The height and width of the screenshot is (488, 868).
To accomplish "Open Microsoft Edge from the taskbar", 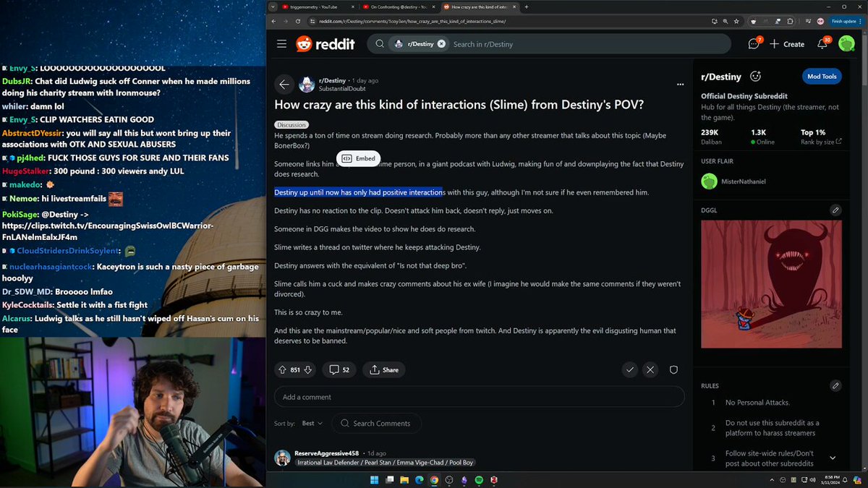I will click(420, 480).
